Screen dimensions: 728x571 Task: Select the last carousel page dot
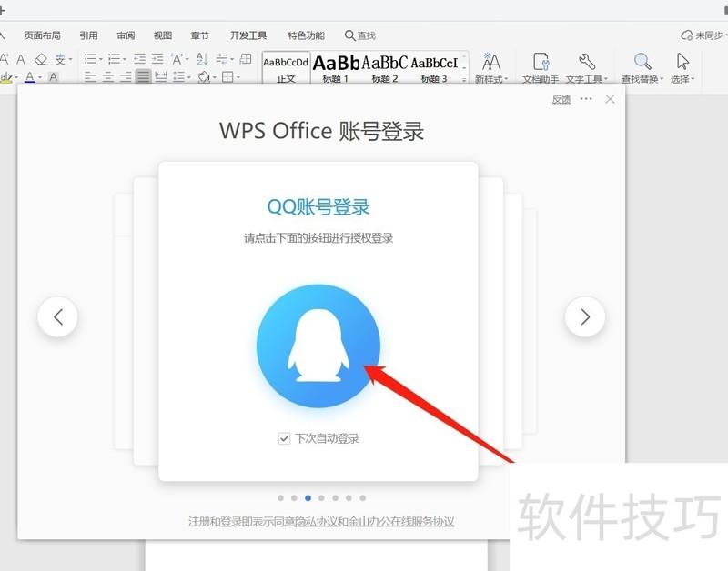click(362, 497)
